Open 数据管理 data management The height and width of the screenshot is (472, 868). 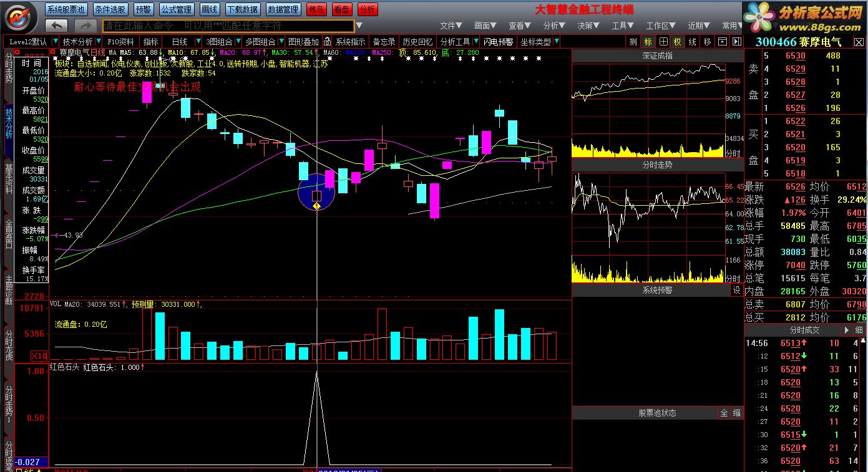(x=283, y=9)
